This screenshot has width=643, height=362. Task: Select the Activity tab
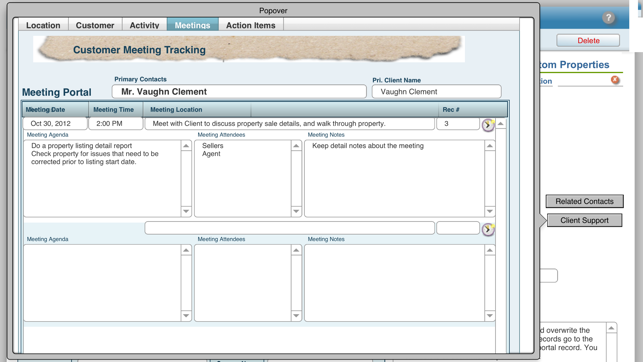click(x=144, y=25)
